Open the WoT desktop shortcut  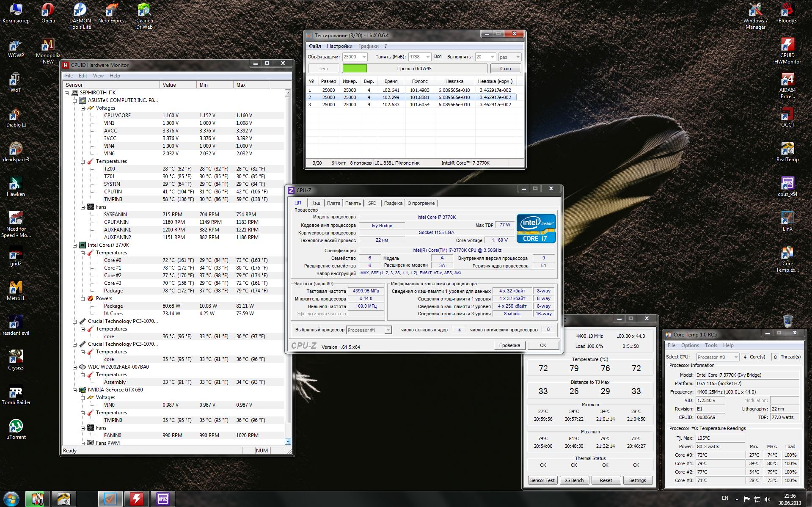tap(16, 83)
